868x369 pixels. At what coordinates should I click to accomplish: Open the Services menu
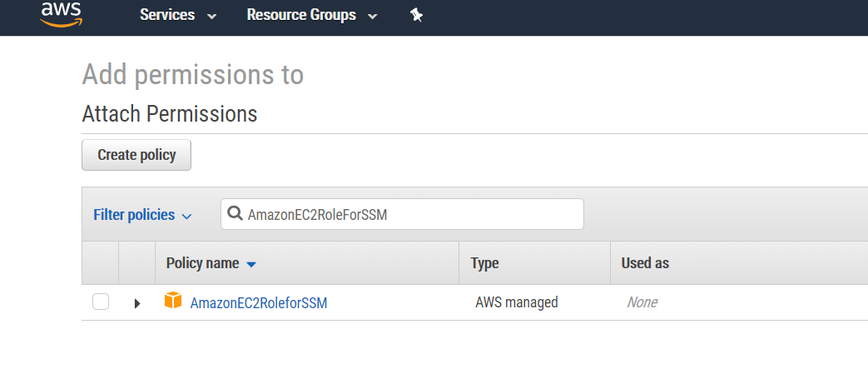click(x=167, y=15)
